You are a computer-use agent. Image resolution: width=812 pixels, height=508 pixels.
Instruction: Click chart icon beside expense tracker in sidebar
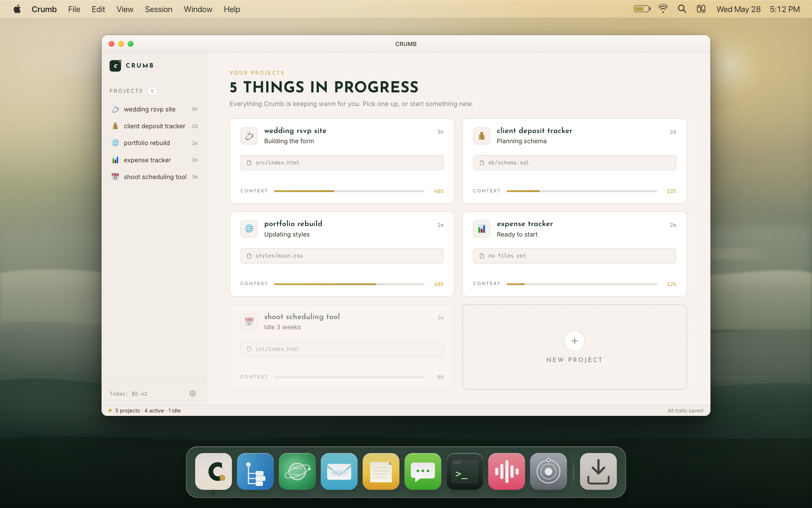[115, 160]
